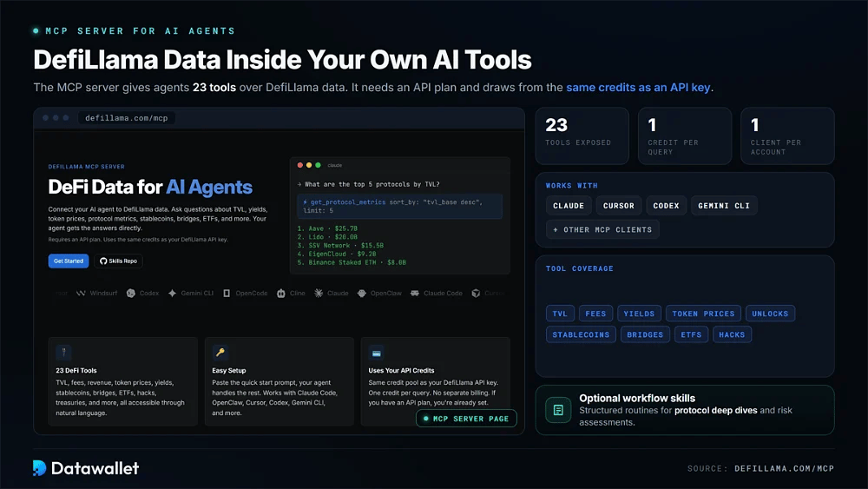Click the Codex logo icon
The width and height of the screenshot is (868, 489).
coord(131,293)
